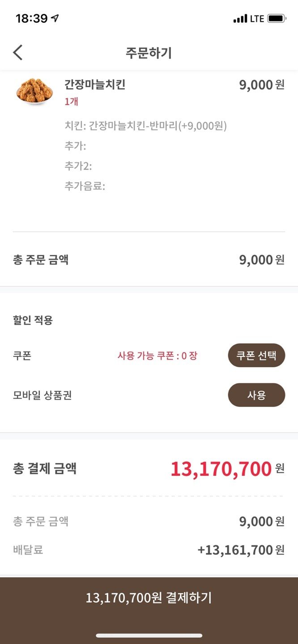
Task: Tap the 할인 적용 section heading
Action: 33,320
